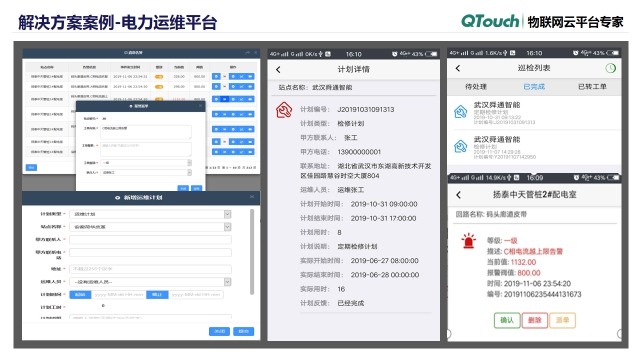Click the empty description textarea in popup
This screenshot has width=640, height=360.
pos(146,149)
